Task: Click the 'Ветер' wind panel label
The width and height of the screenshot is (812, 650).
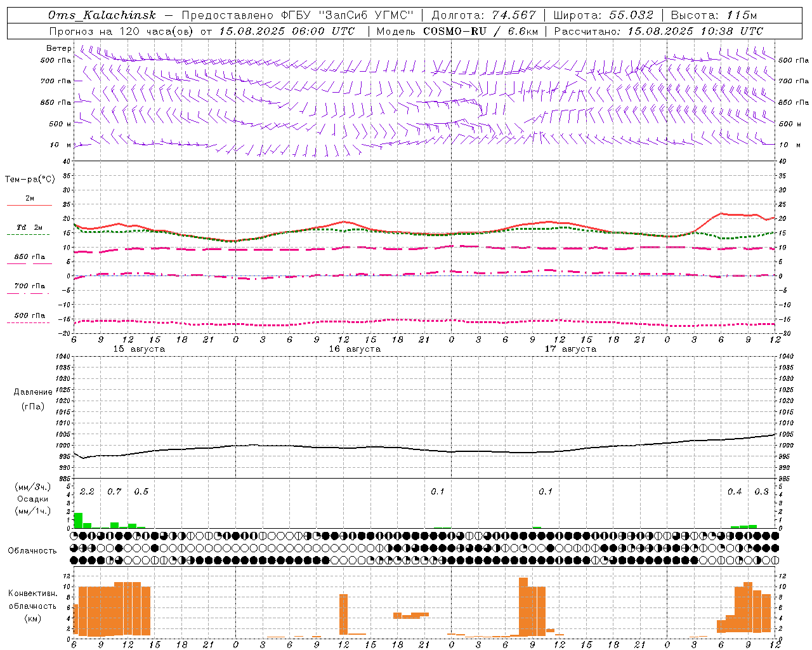Action: click(x=59, y=48)
